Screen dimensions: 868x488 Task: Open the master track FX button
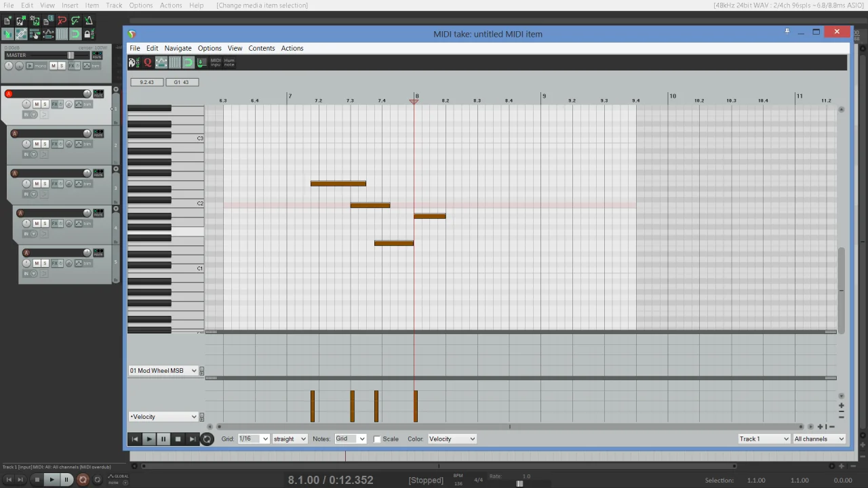(x=71, y=66)
